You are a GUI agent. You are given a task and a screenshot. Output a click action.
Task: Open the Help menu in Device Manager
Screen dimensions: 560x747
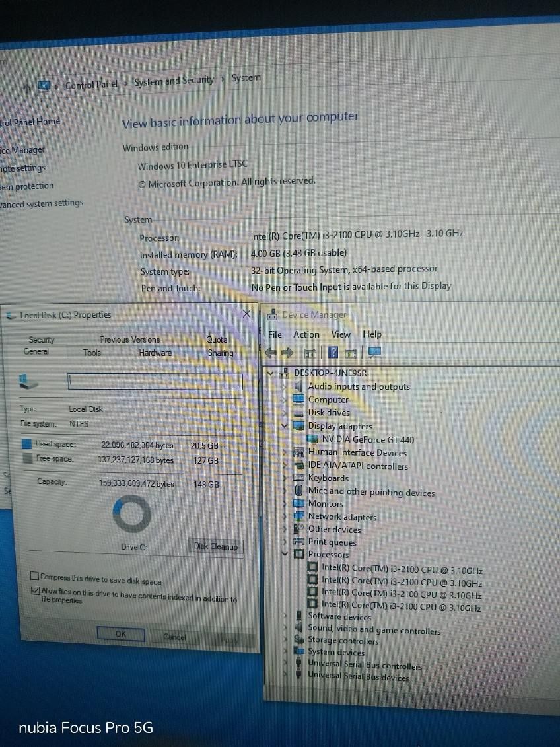tap(372, 334)
